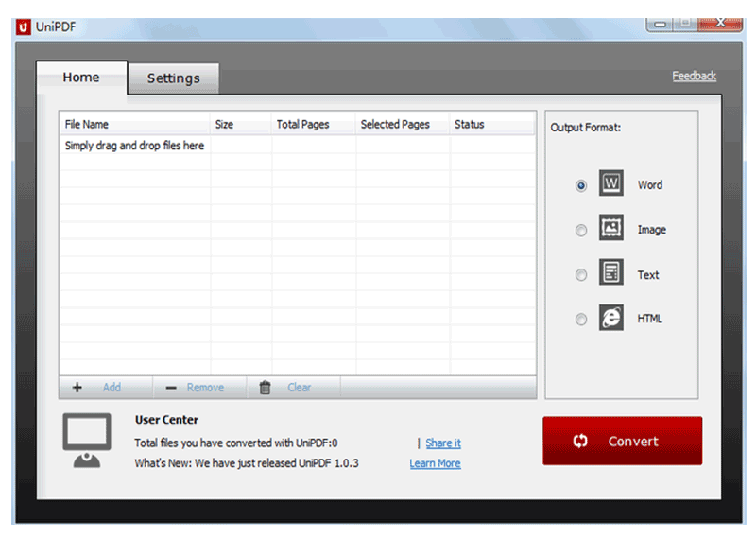Click the User Center monitor icon
Image resolution: width=756 pixels, height=538 pixels.
tap(87, 440)
